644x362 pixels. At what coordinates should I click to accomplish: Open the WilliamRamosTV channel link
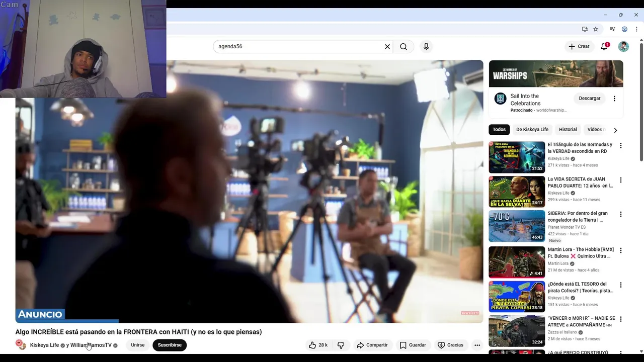tap(91, 345)
